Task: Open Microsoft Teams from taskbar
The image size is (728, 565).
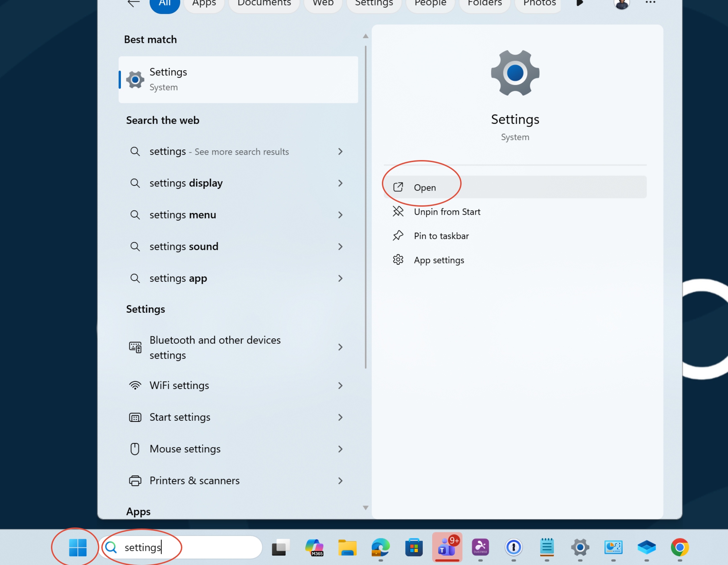Action: (447, 547)
